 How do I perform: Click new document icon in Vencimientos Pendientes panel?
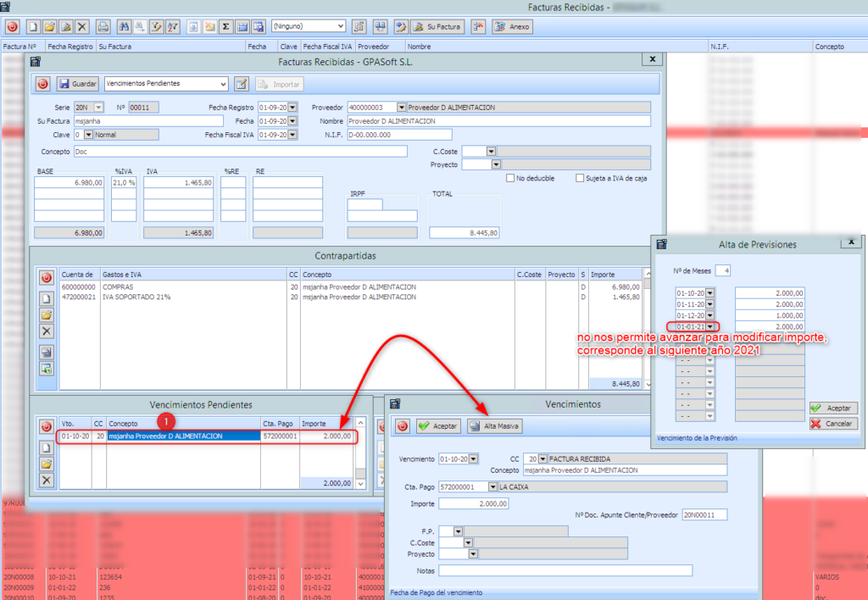(47, 446)
